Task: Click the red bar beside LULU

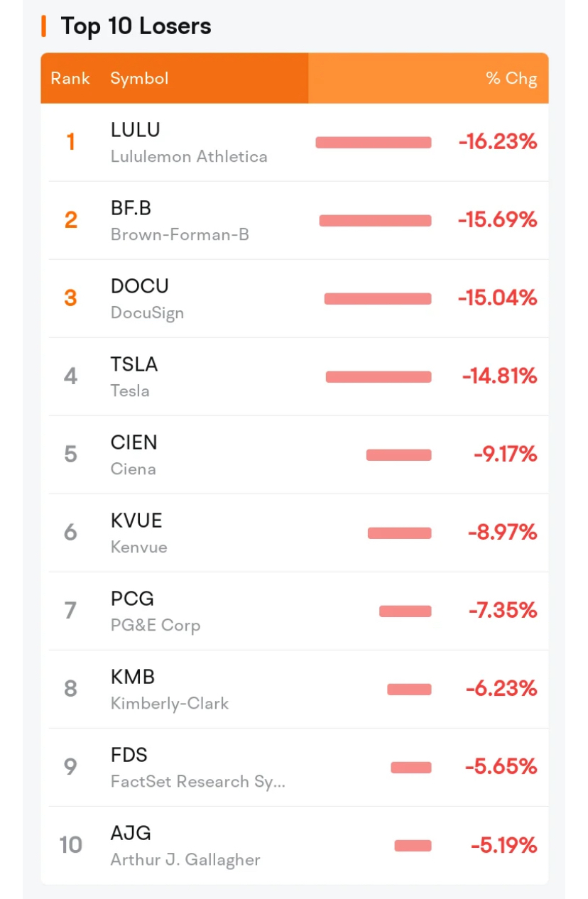Action: 374,142
